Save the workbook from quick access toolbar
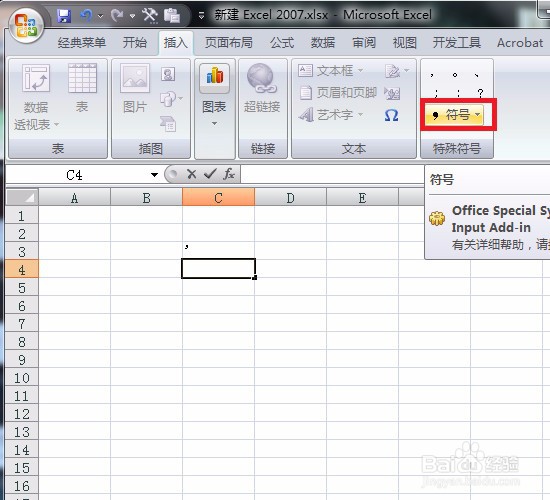 (64, 16)
